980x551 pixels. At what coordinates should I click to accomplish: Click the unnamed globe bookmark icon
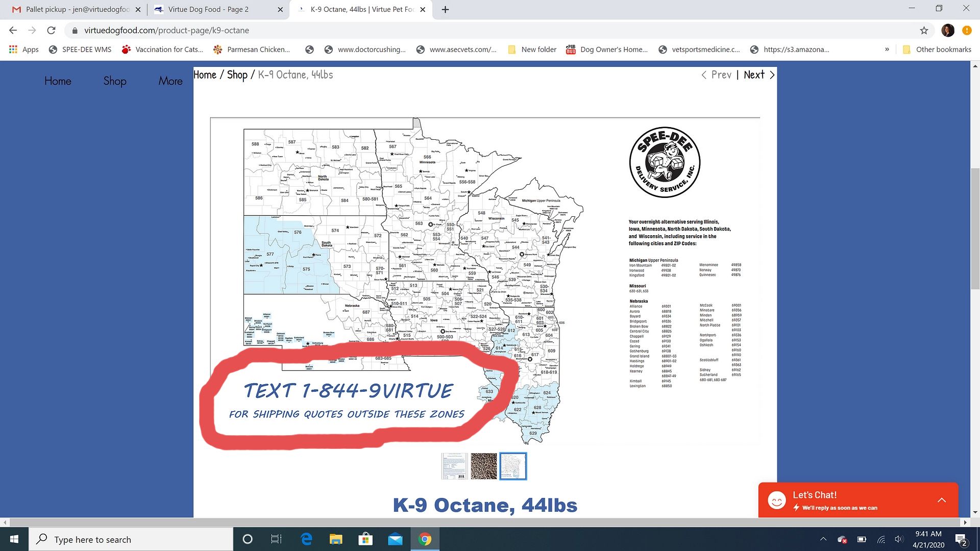pos(309,49)
